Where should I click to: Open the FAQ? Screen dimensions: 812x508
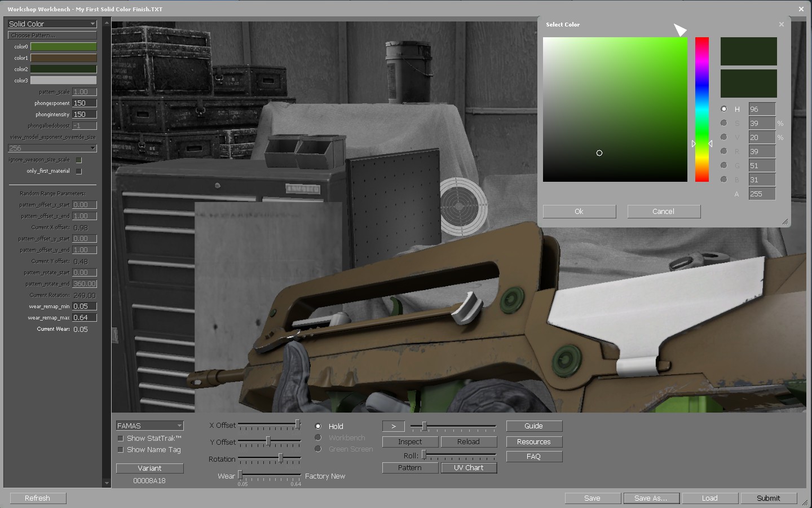click(534, 456)
